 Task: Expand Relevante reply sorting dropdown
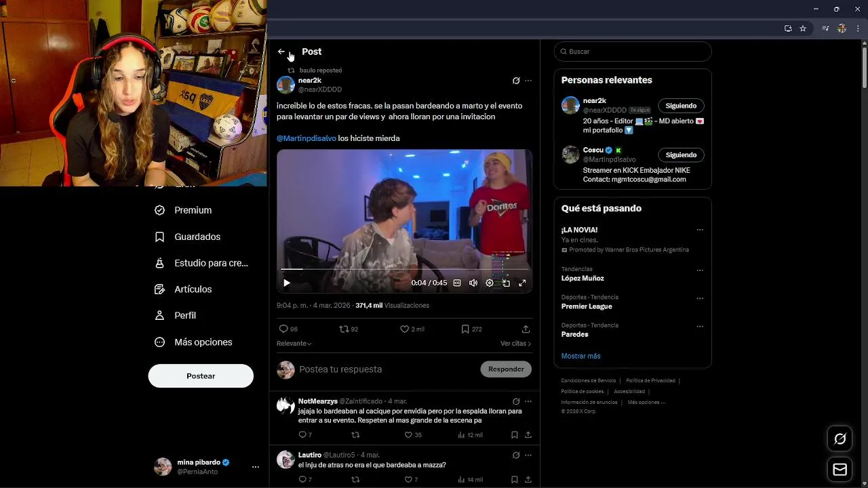click(294, 344)
